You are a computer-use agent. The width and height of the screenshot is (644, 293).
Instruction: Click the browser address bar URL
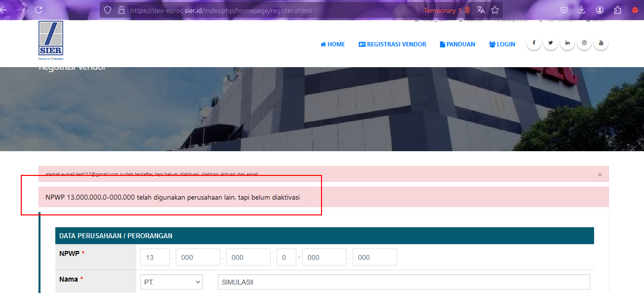[x=221, y=10]
